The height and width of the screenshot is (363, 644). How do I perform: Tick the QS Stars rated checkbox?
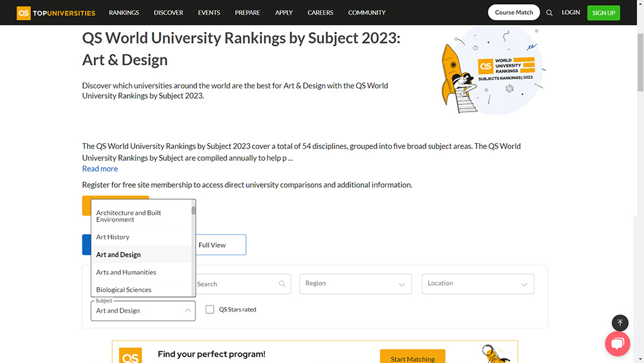pos(209,309)
